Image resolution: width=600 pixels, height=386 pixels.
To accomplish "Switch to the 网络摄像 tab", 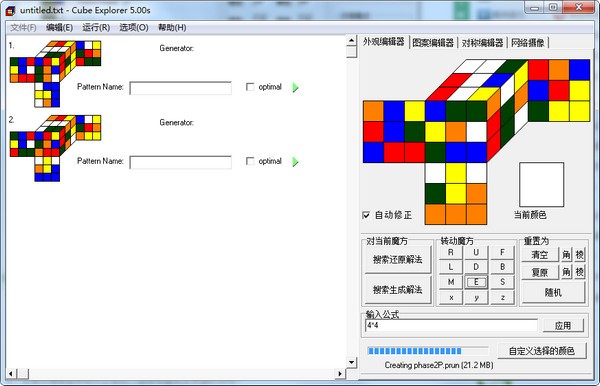I will 528,42.
